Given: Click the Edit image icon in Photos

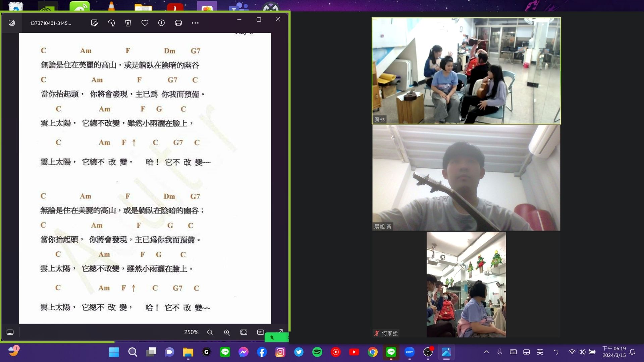Looking at the screenshot, I should point(94,23).
